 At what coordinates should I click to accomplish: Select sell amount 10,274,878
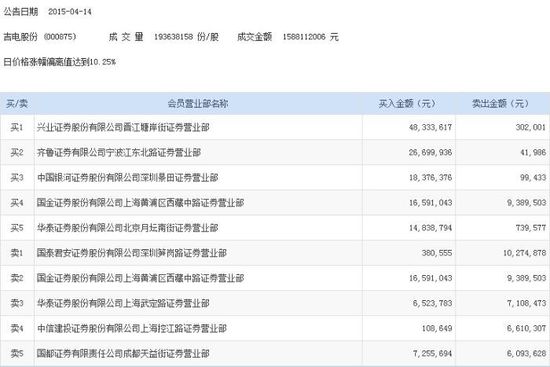pyautogui.click(x=525, y=253)
